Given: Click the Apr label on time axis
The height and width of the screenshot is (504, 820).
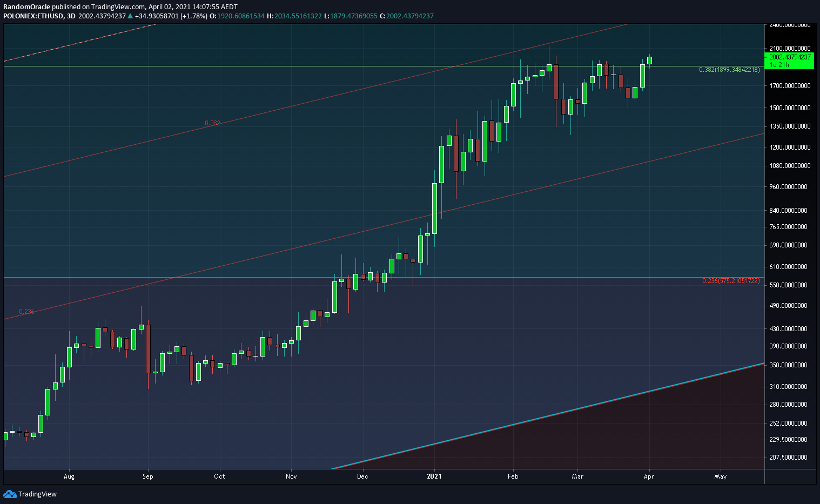Looking at the screenshot, I should pyautogui.click(x=649, y=476).
